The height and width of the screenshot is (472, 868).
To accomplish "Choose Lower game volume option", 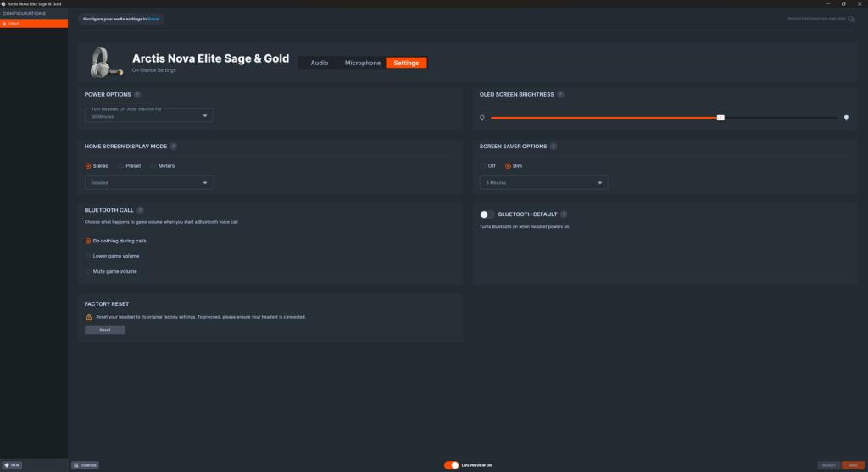I will coord(88,256).
